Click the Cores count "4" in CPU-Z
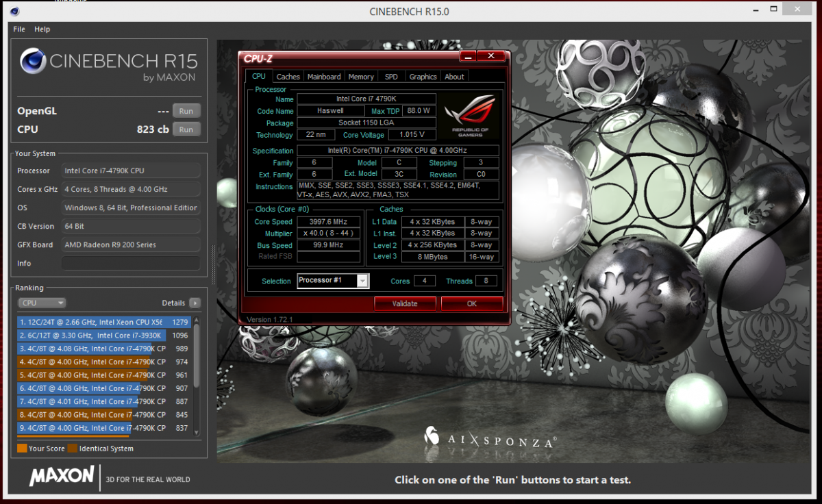822x504 pixels. (x=425, y=281)
